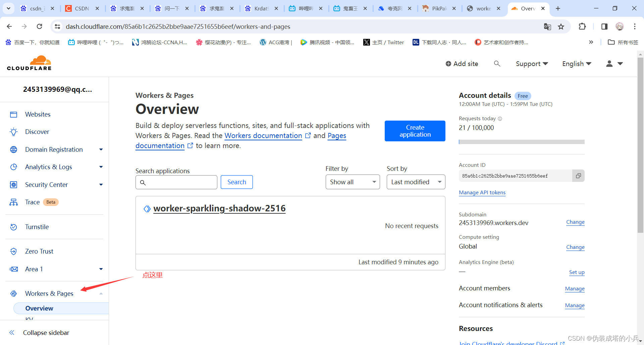Click the Search applications input field

(x=176, y=182)
